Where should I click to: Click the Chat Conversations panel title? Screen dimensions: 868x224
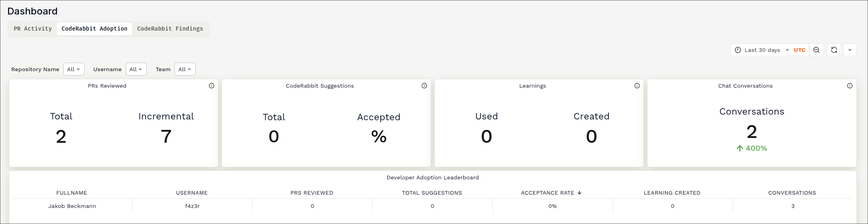[745, 86]
